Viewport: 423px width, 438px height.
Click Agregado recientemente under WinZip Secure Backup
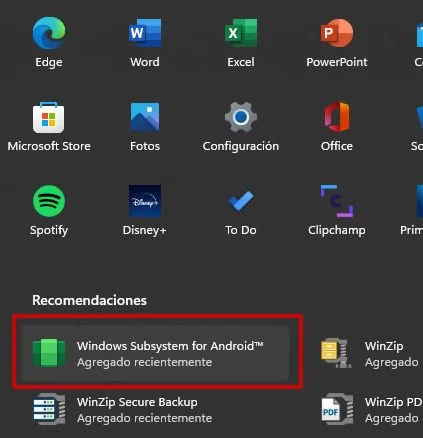point(144,418)
